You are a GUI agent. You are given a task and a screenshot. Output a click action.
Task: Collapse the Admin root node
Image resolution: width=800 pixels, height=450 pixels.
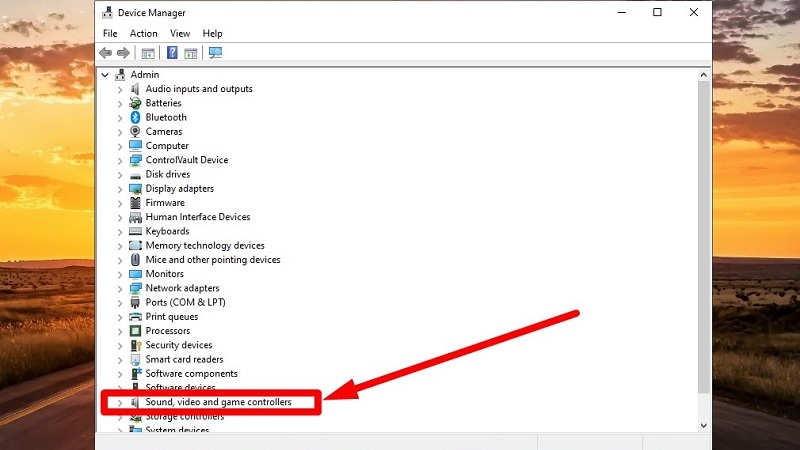105,75
